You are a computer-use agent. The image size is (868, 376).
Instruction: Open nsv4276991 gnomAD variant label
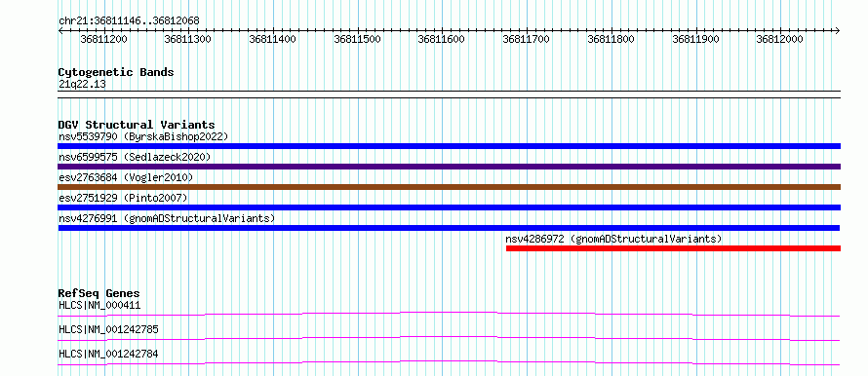(167, 218)
